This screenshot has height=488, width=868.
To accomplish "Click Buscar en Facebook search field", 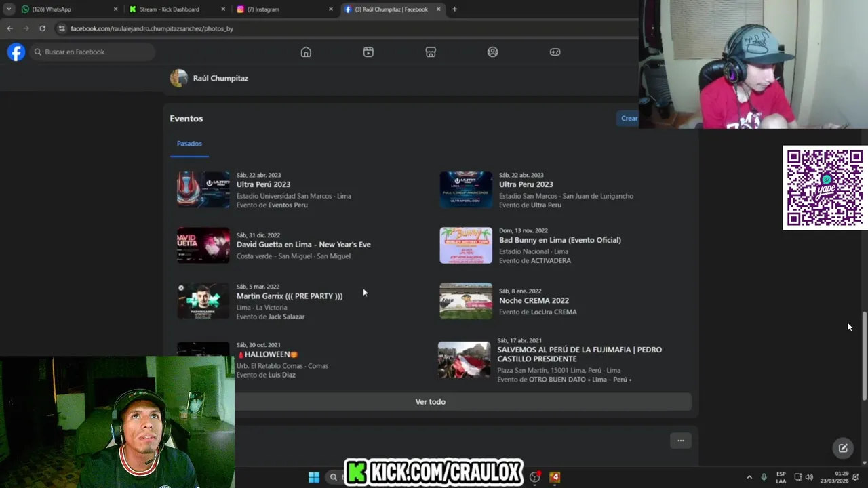I will pos(92,52).
